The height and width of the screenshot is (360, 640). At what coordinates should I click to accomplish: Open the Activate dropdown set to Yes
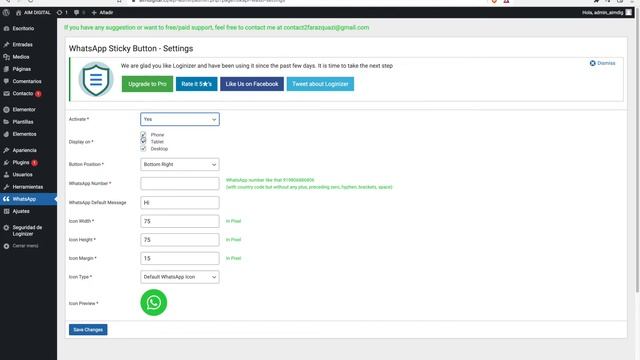coord(180,119)
